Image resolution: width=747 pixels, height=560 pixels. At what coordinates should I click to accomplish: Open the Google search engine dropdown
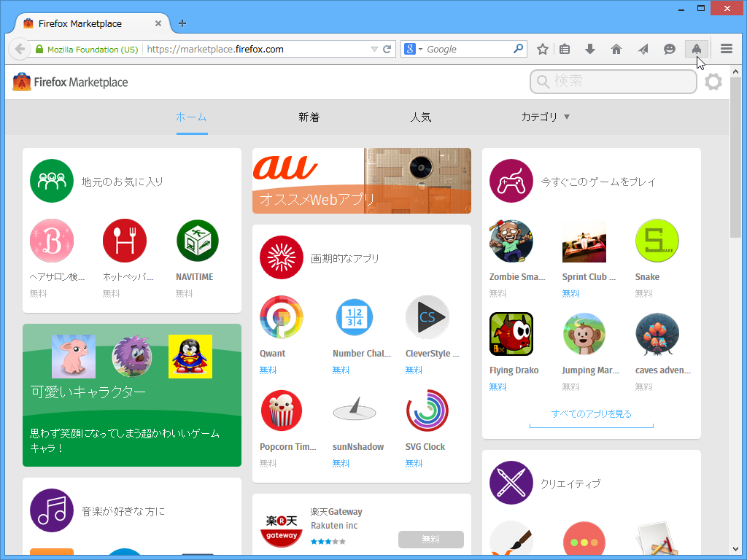point(413,49)
